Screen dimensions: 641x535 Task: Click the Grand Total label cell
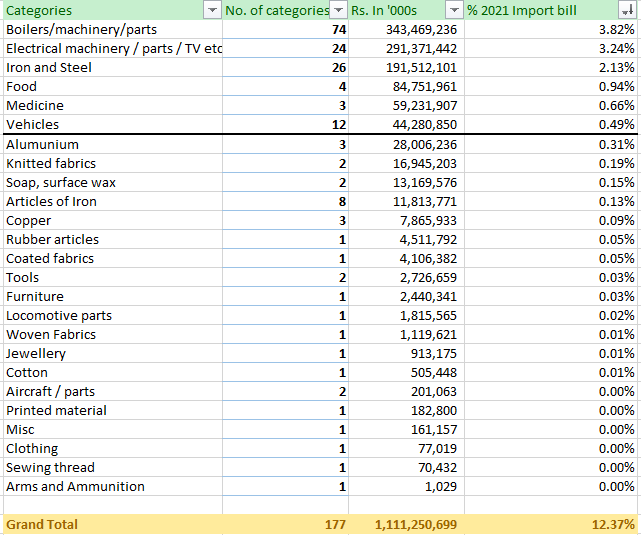[113, 524]
